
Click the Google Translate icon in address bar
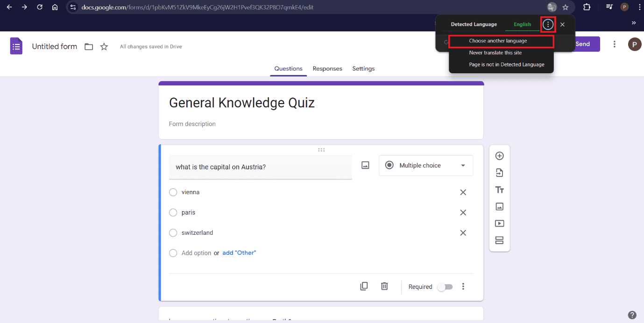(552, 7)
